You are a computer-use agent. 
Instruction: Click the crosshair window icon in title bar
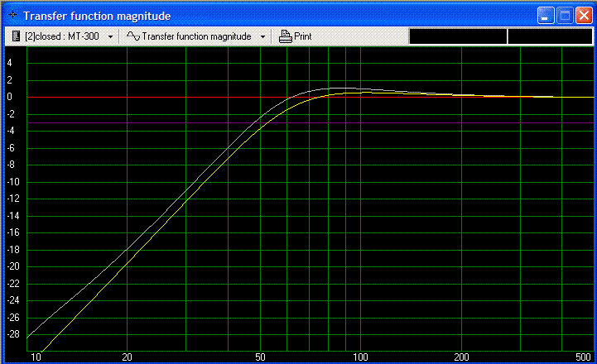pos(12,15)
